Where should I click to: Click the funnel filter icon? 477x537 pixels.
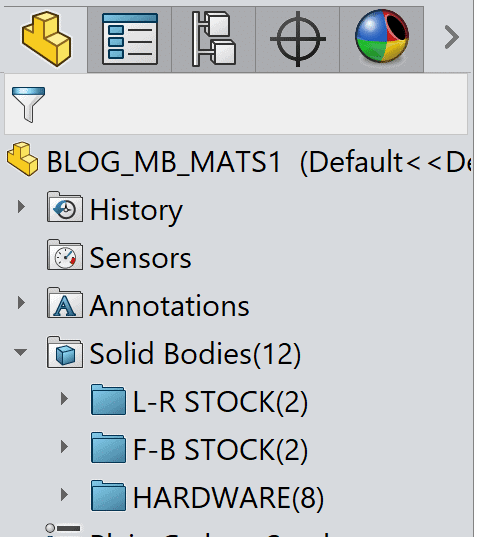coord(28,104)
